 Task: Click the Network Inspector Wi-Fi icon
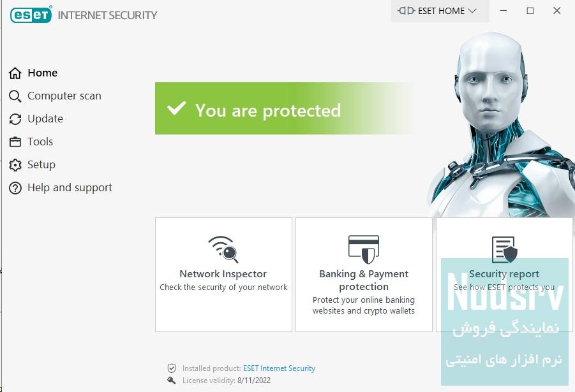tap(223, 249)
